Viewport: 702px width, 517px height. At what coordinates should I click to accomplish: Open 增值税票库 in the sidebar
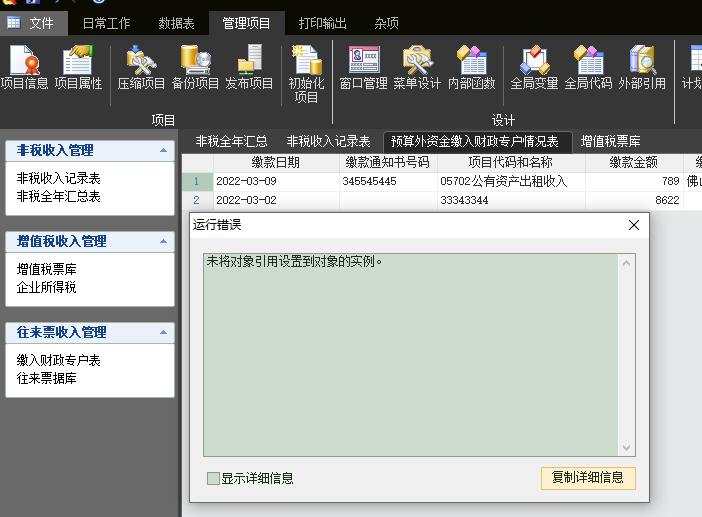[47, 269]
